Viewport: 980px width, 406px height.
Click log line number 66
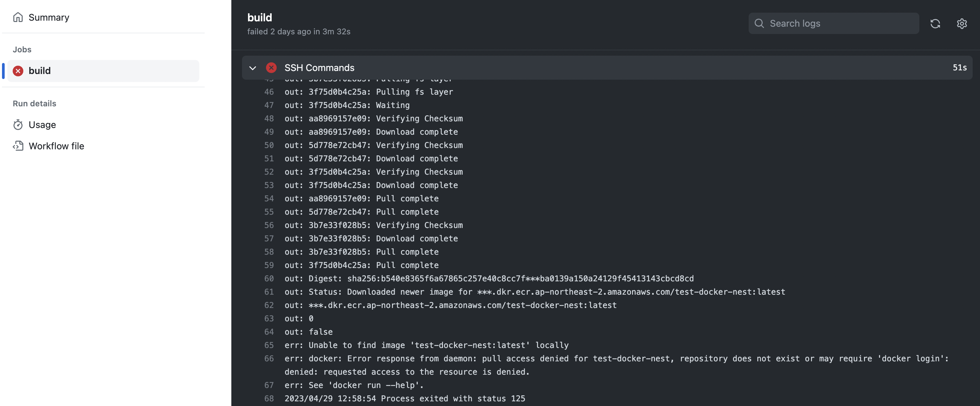click(269, 358)
